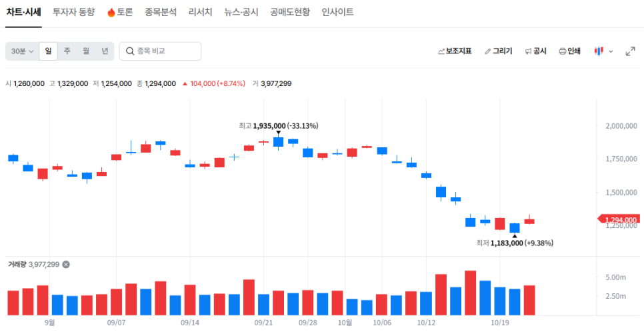Select the 년 yearly period toggle
This screenshot has height=334, width=644.
pyautogui.click(x=105, y=51)
